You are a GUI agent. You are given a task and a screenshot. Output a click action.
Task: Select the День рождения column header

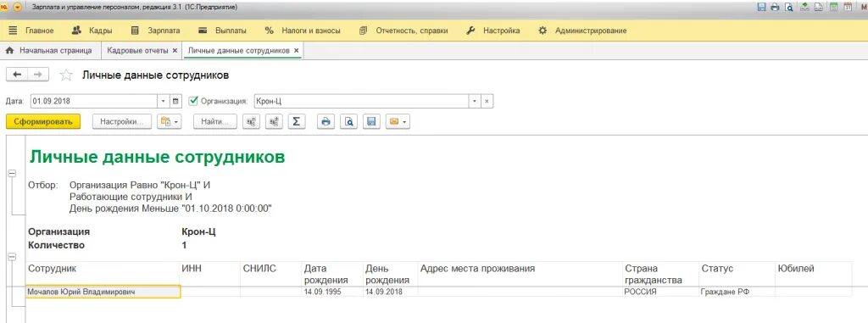click(390, 274)
